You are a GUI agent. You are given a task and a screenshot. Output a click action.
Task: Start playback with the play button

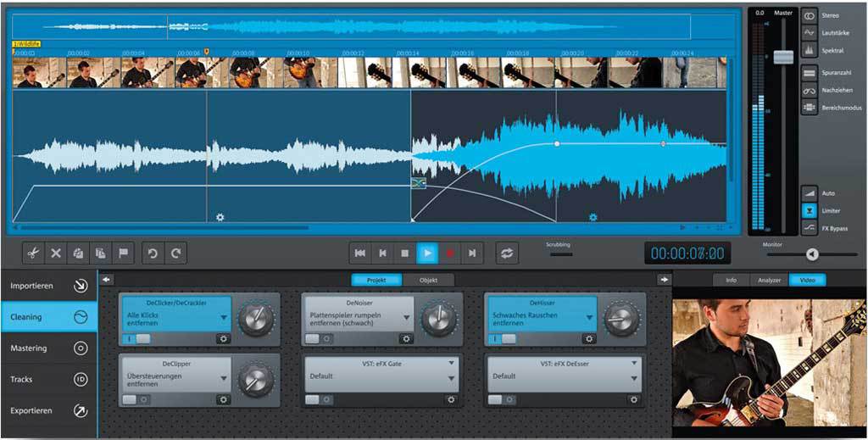pyautogui.click(x=427, y=253)
